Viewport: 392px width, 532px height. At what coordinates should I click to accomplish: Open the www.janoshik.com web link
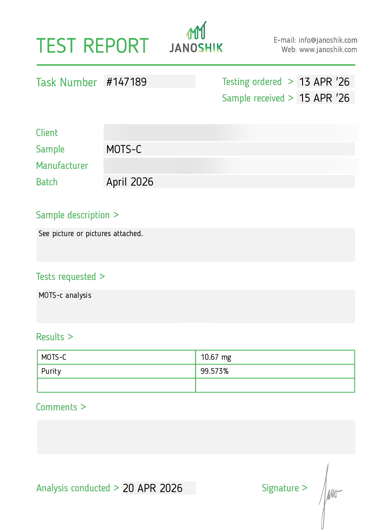pos(328,50)
